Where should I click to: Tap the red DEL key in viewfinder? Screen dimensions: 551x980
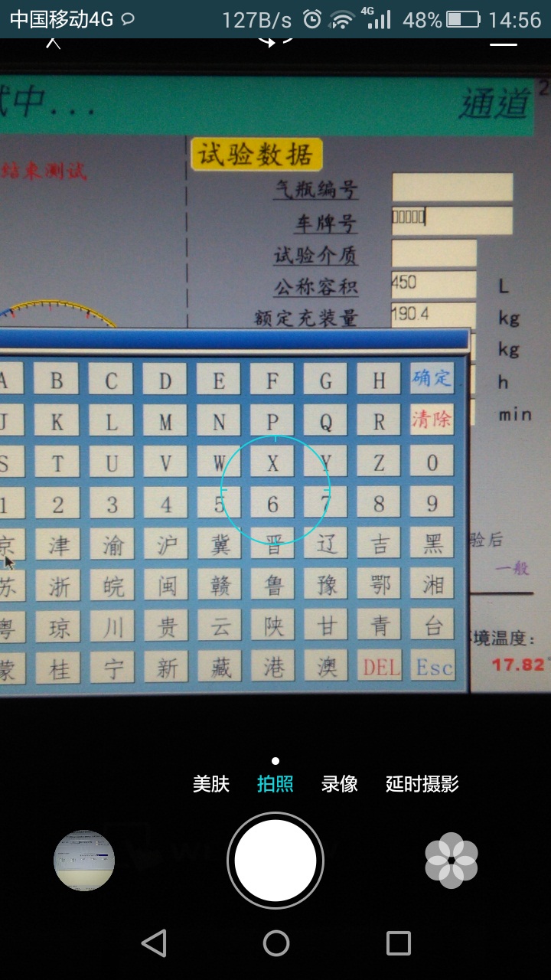(x=380, y=668)
